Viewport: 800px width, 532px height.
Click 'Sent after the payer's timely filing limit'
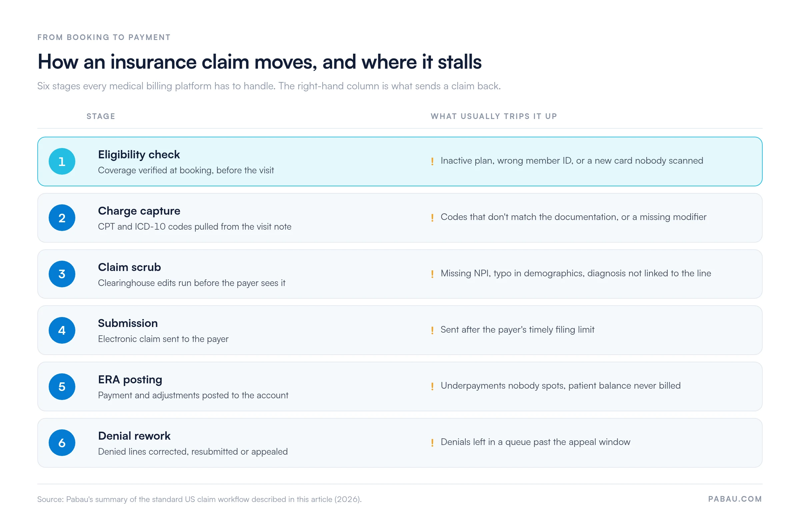517,330
